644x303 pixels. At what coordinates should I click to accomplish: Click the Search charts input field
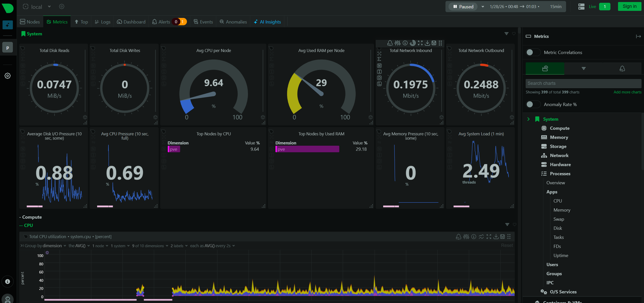583,83
